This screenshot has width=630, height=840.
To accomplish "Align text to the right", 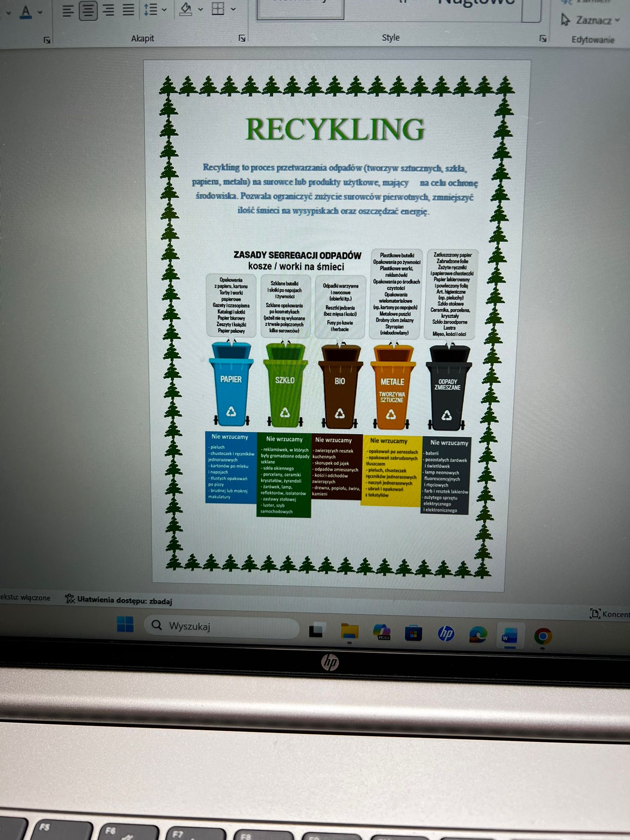I will point(108,10).
